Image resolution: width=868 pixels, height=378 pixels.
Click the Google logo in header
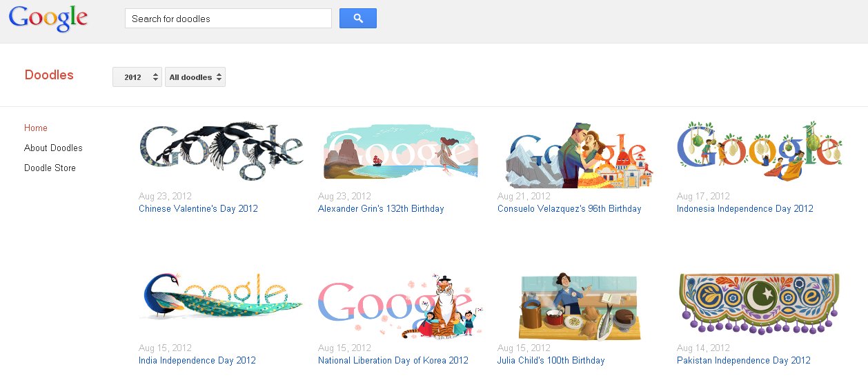48,19
